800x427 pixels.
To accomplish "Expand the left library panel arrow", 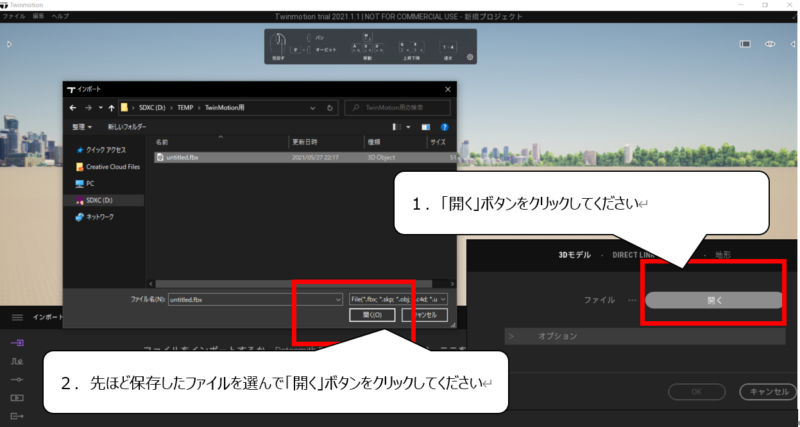I will tap(9, 44).
